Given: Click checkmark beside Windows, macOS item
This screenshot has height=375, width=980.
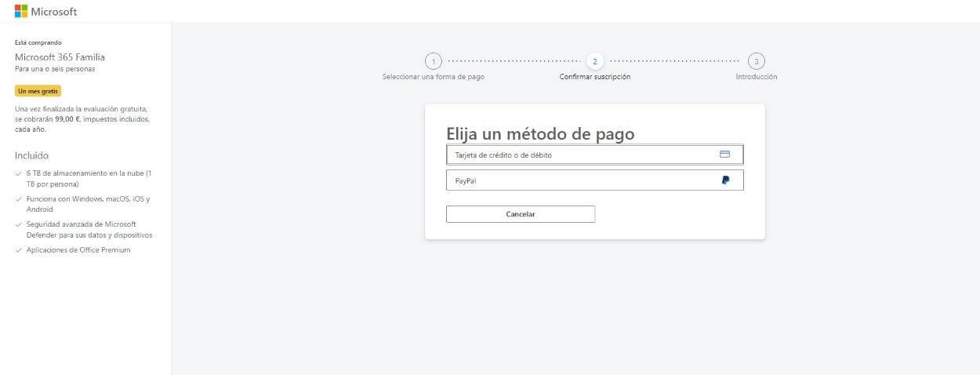Looking at the screenshot, I should (19, 199).
